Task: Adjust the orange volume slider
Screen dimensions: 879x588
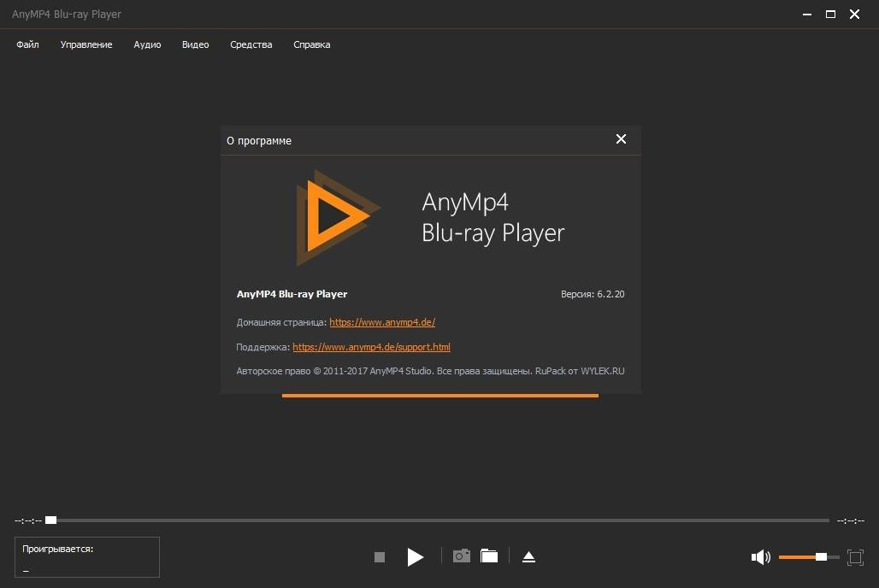Action: pyautogui.click(x=809, y=557)
